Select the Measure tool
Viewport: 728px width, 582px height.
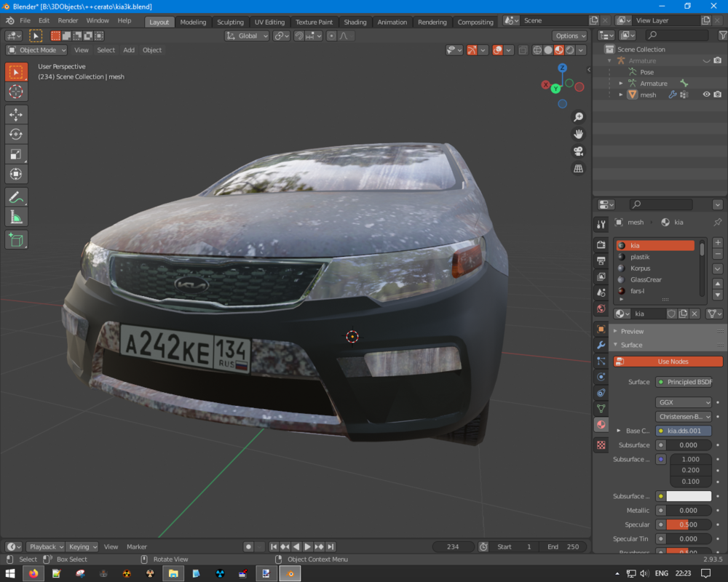(16, 217)
